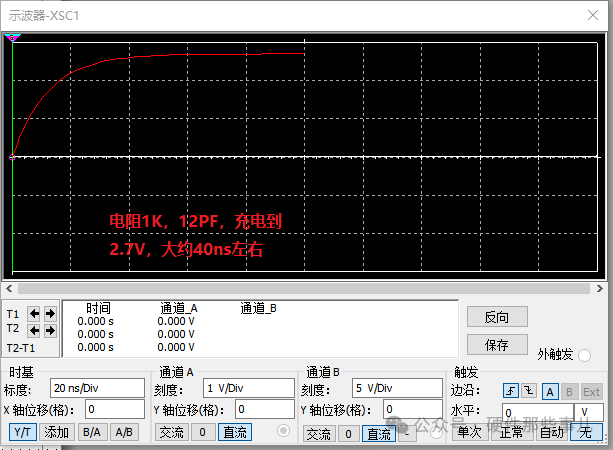The width and height of the screenshot is (613, 450).
Task: Click the 保存 save button
Action: click(x=496, y=344)
